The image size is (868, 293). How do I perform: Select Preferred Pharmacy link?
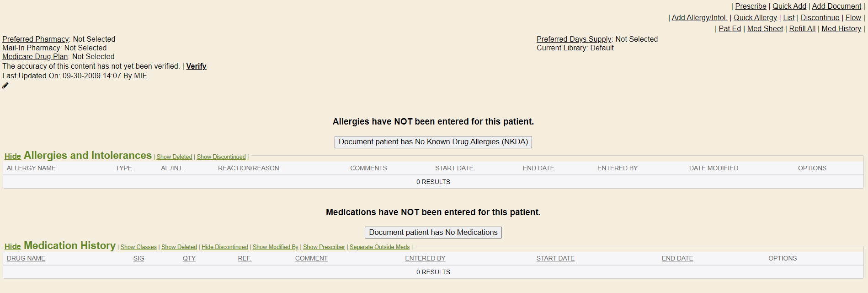35,39
